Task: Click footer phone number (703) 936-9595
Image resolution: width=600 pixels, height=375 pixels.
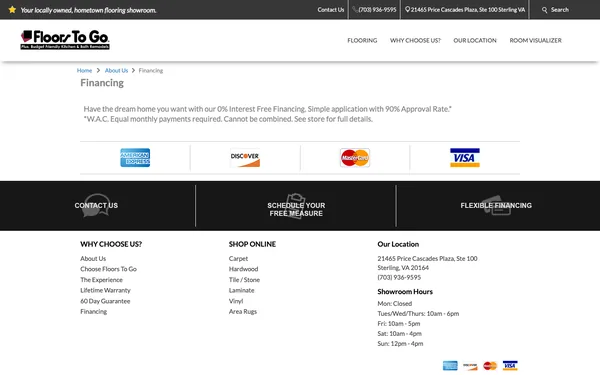Action: (x=399, y=277)
